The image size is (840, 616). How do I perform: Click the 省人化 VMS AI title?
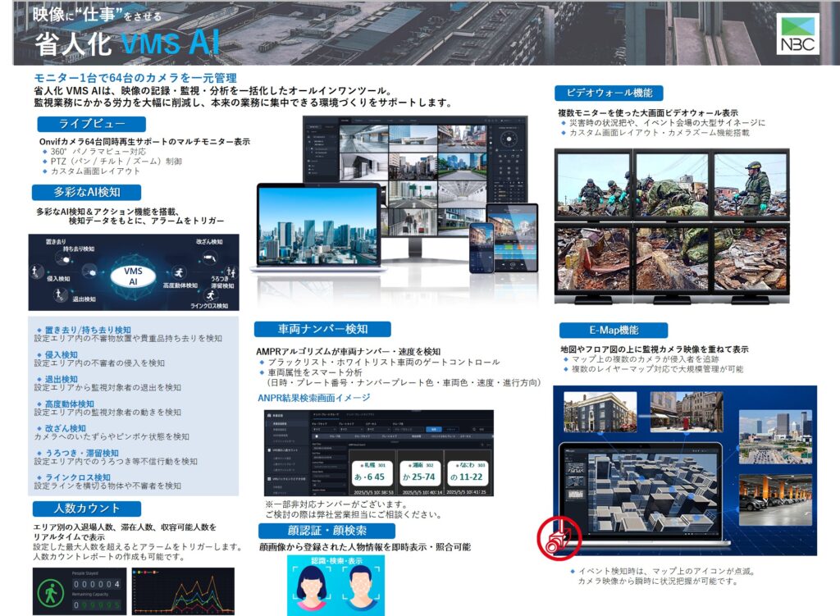tap(127, 43)
